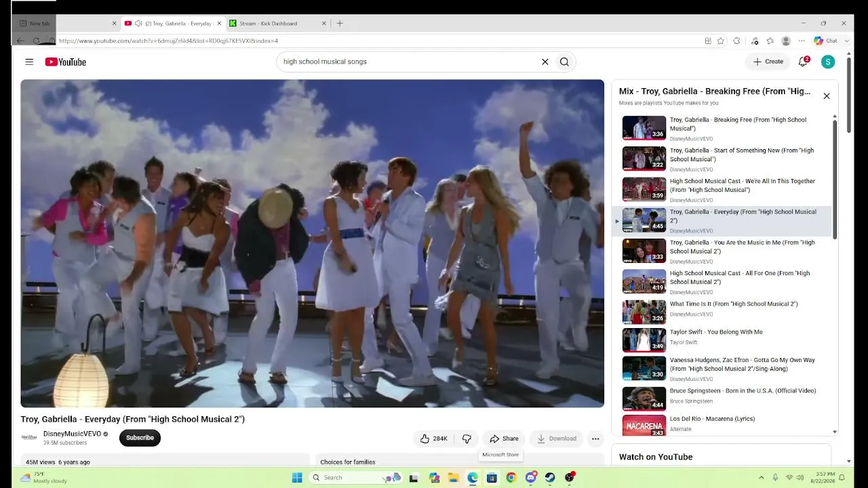
Task: Clear the YouTube search query
Action: tap(545, 62)
